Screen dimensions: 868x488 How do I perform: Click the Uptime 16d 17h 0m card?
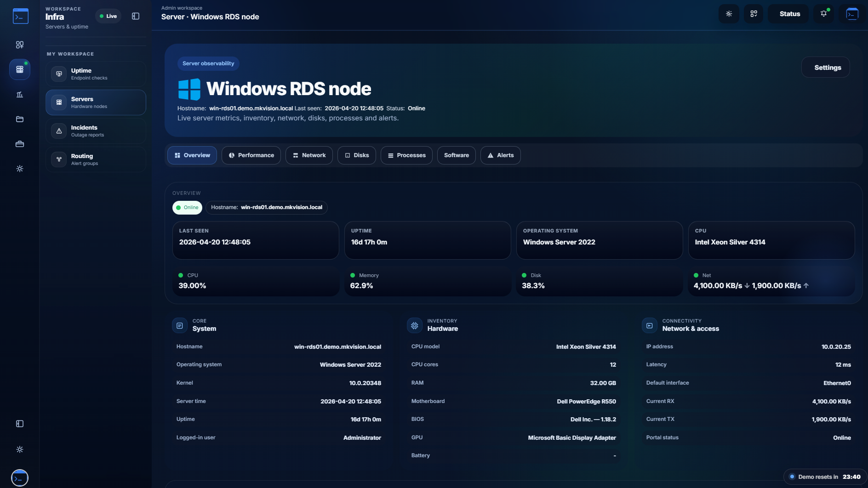428,240
